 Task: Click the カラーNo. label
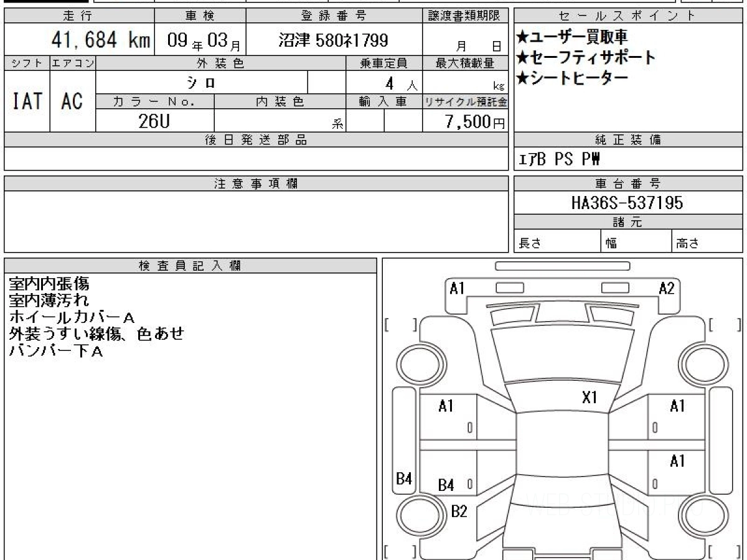tap(154, 101)
